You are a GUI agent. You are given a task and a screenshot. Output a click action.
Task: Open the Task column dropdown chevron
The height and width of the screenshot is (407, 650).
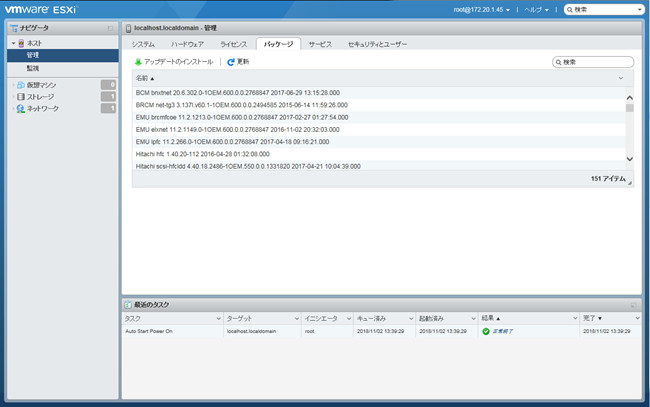(x=218, y=318)
